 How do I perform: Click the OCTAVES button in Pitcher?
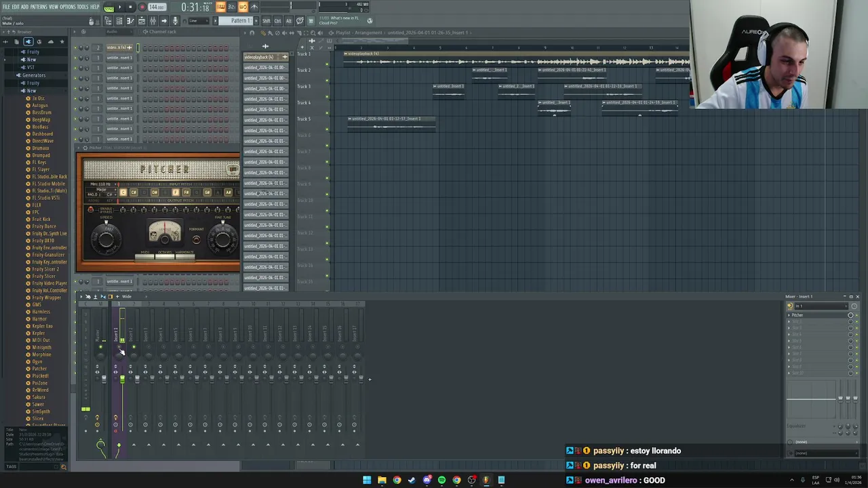165,256
